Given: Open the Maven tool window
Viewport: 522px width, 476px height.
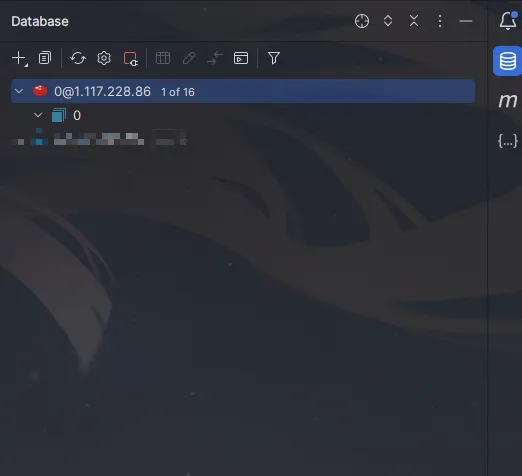Looking at the screenshot, I should [508, 101].
